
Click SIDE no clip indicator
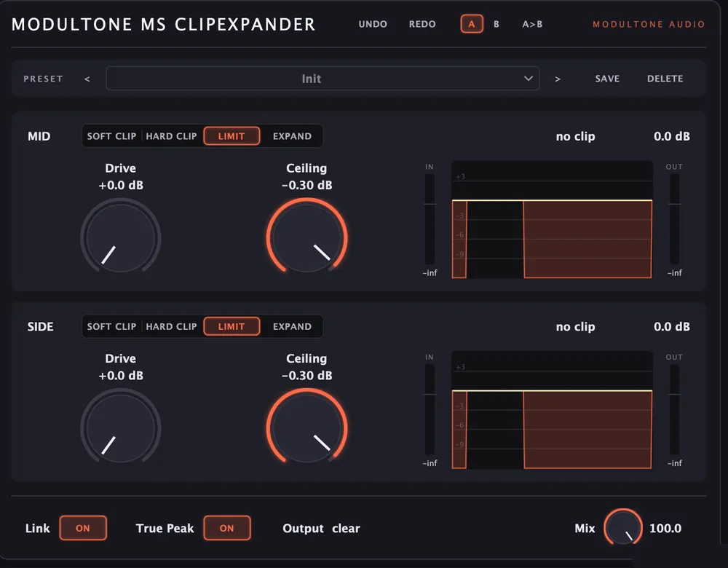pos(575,327)
